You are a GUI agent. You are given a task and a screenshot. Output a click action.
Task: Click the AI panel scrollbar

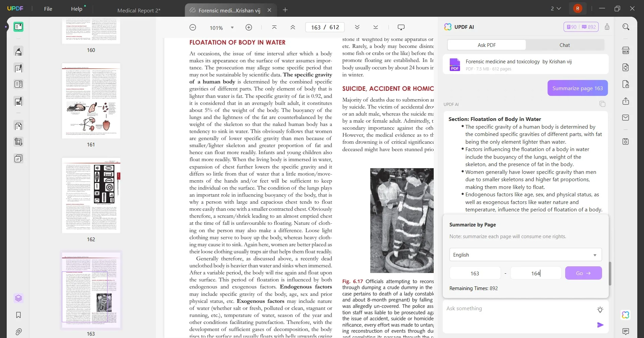pyautogui.click(x=610, y=273)
